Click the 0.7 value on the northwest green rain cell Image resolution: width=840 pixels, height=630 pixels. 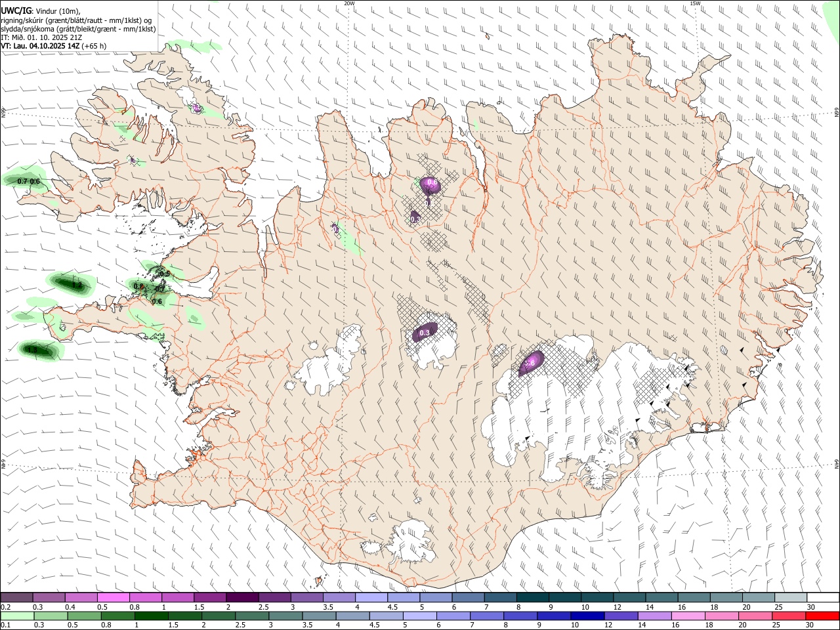coord(22,181)
